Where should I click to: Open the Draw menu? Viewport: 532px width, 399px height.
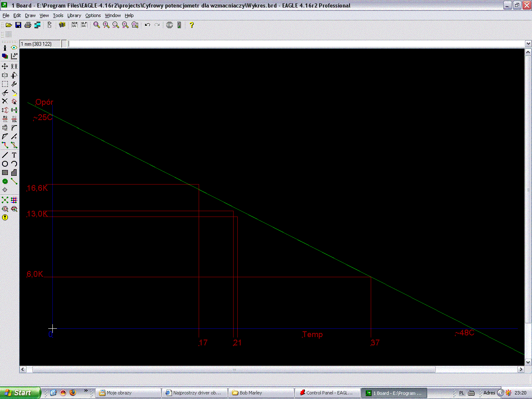click(x=30, y=15)
